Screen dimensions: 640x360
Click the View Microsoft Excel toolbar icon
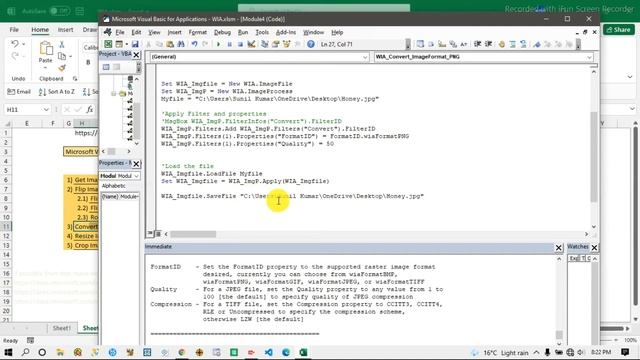[108, 44]
